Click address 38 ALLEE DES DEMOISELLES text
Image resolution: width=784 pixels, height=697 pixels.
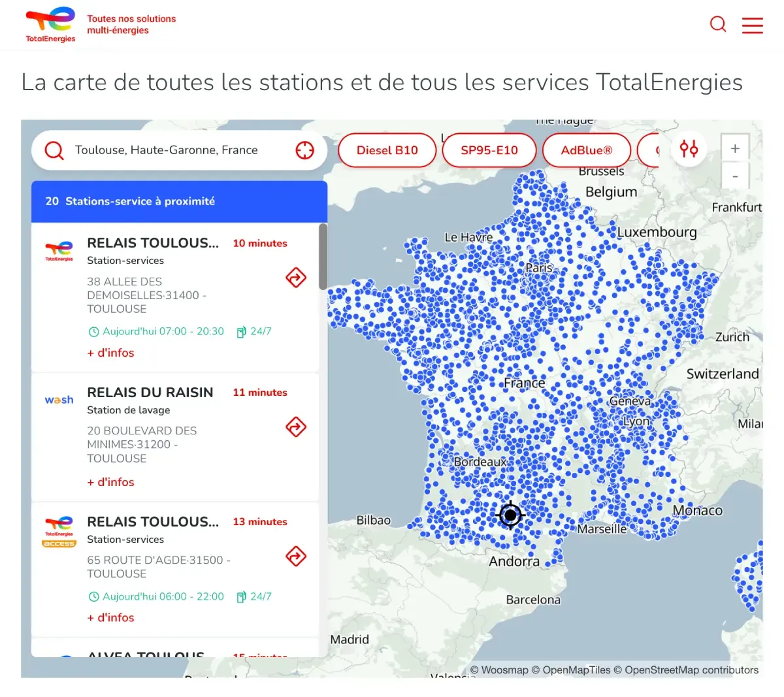pos(147,295)
